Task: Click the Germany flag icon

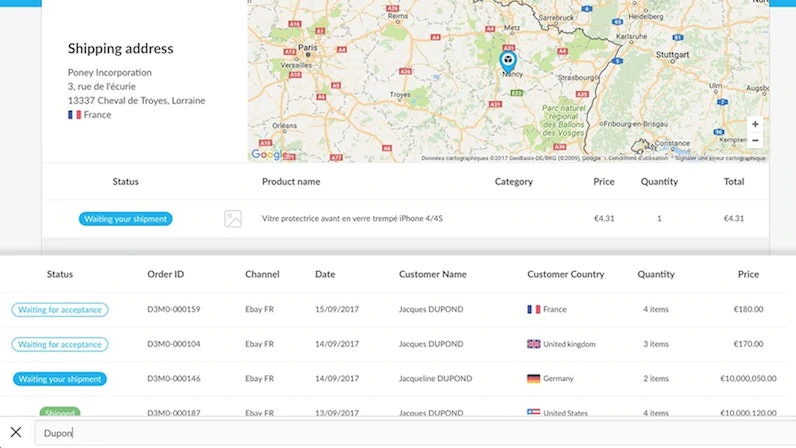Action: click(x=534, y=379)
